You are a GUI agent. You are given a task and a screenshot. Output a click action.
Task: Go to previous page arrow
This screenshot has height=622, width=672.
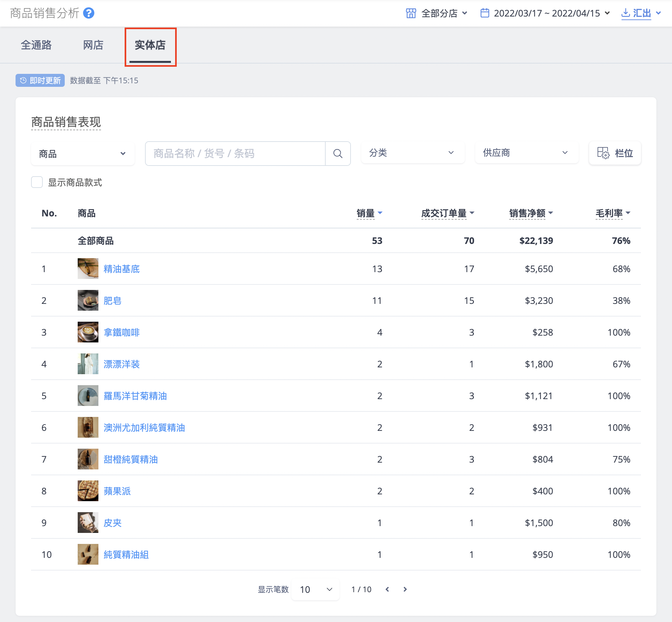click(x=387, y=589)
